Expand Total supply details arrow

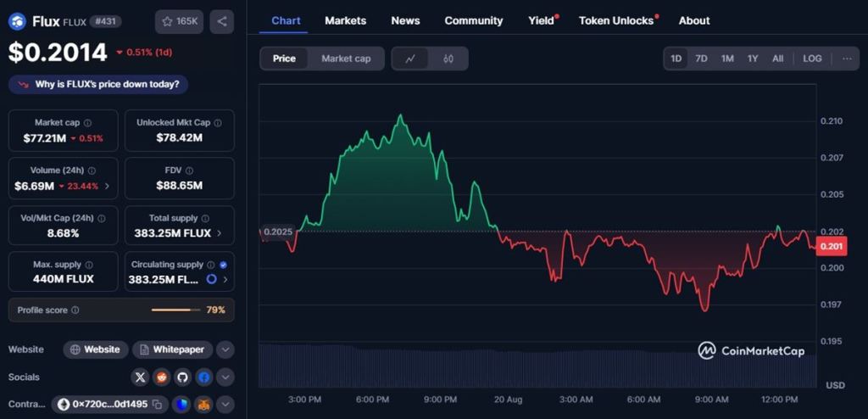pyautogui.click(x=220, y=233)
